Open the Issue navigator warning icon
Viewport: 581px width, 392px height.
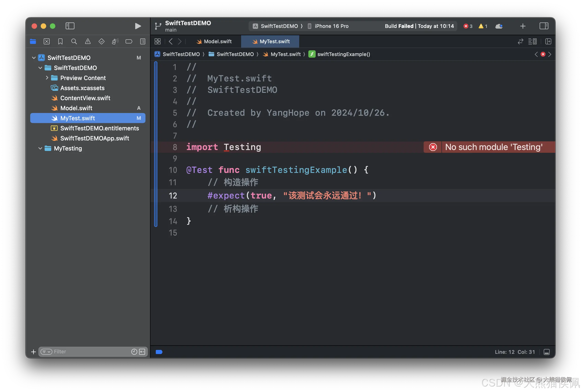tap(88, 41)
